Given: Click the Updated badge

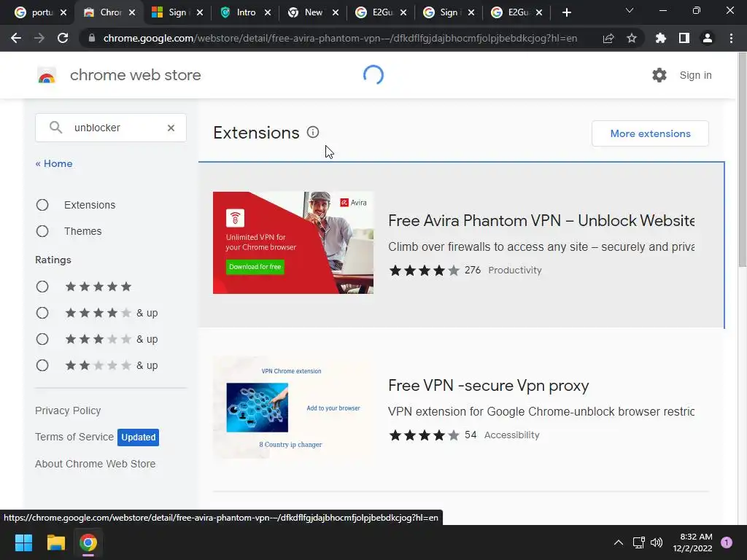Looking at the screenshot, I should pos(138,437).
